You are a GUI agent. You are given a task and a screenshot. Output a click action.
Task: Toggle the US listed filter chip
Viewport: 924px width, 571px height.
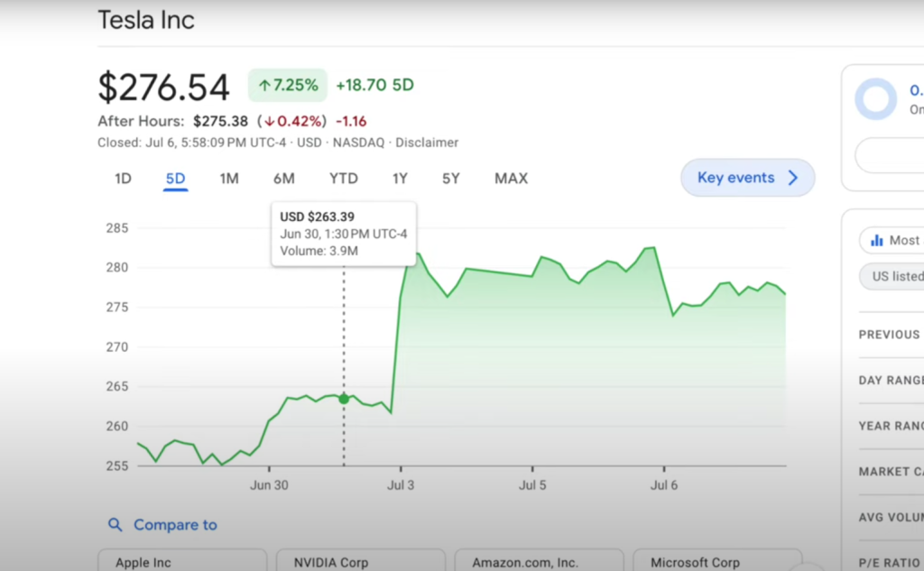coord(898,276)
